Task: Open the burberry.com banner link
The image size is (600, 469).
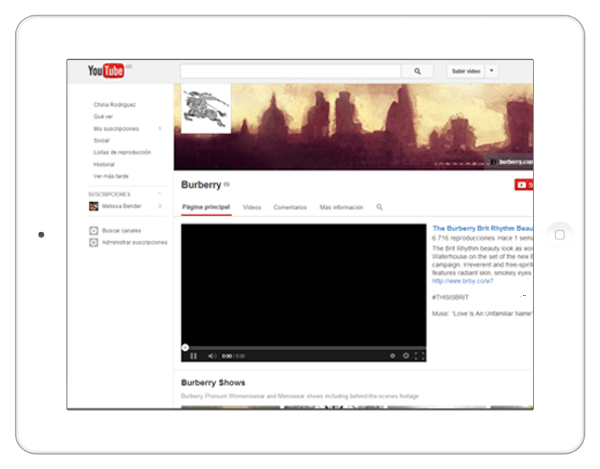Action: [x=510, y=162]
